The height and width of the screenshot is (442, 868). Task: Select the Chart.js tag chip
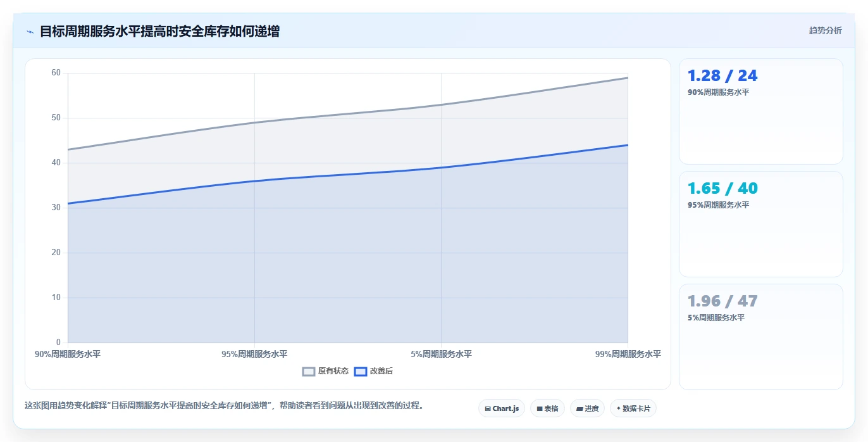tap(502, 408)
